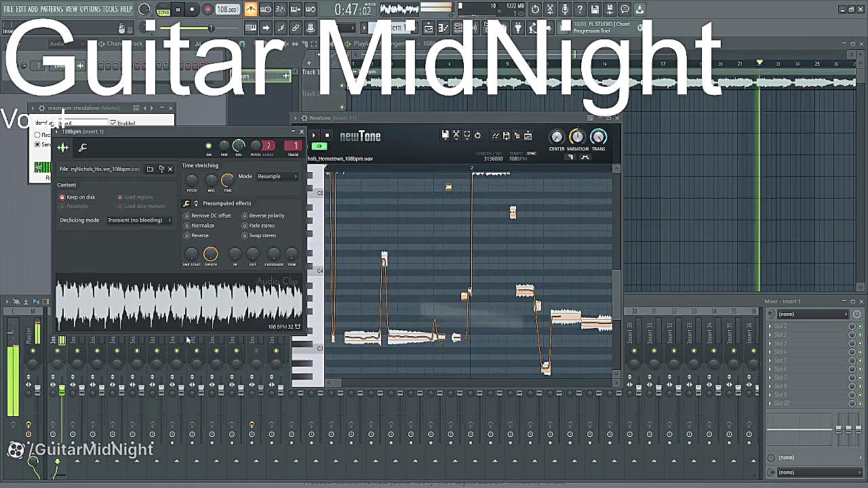Viewport: 868px width, 488px height.
Task: Open the VIEW menu
Action: (x=71, y=9)
